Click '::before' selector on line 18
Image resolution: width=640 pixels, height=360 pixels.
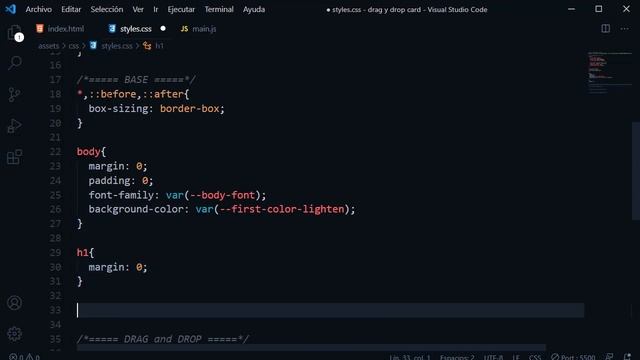pyautogui.click(x=112, y=94)
